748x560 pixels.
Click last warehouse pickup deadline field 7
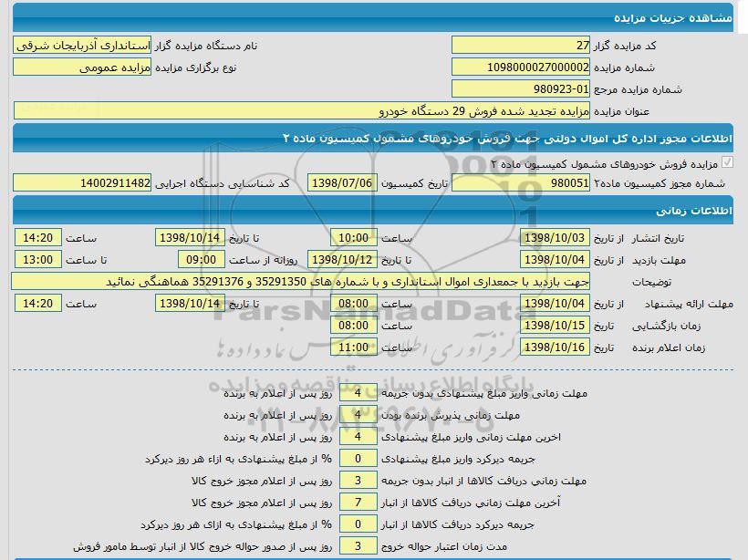358,503
